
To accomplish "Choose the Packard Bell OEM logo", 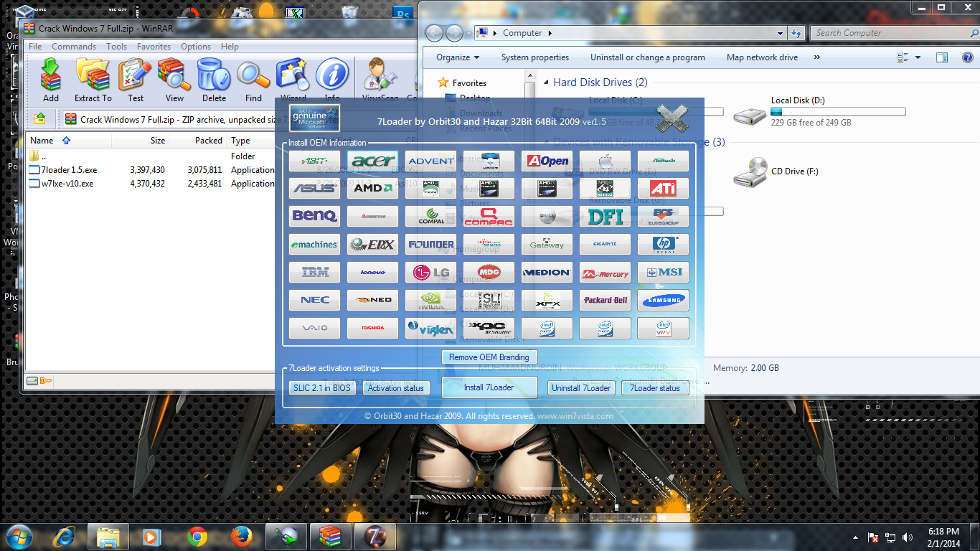I will [x=606, y=300].
